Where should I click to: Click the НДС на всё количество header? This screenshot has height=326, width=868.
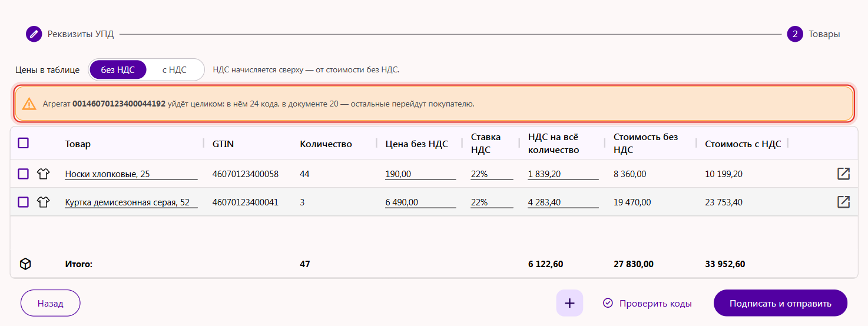[554, 143]
